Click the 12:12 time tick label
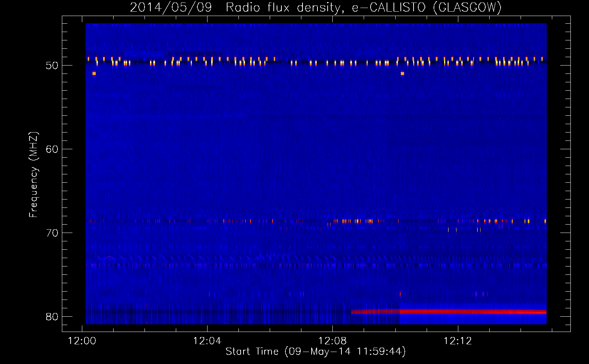The height and width of the screenshot is (364, 589). tap(458, 341)
